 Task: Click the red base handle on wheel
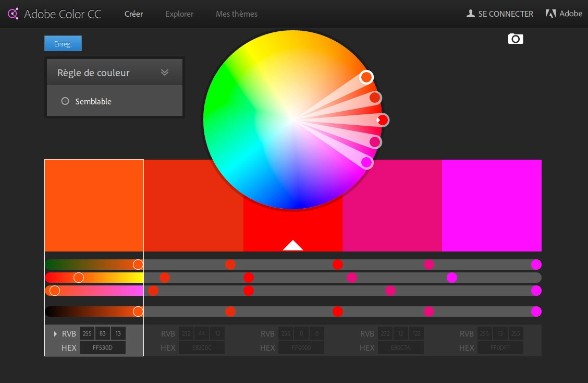[x=383, y=120]
